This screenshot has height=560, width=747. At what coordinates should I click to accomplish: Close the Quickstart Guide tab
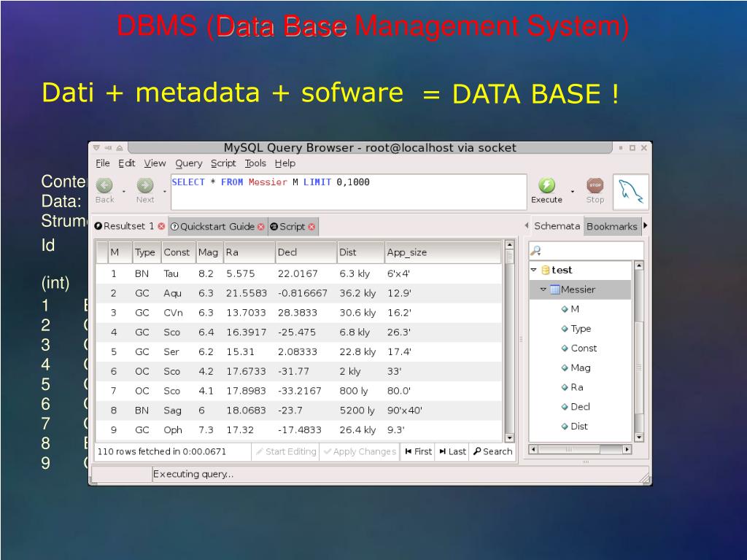coord(261,227)
